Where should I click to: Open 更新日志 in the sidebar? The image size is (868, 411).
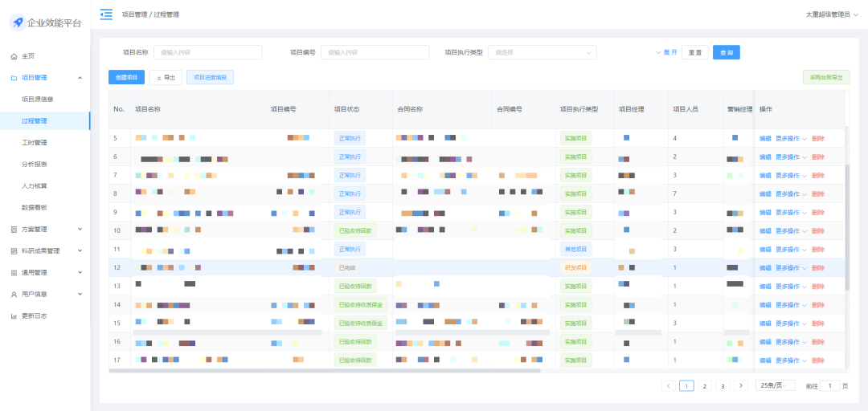(x=34, y=315)
